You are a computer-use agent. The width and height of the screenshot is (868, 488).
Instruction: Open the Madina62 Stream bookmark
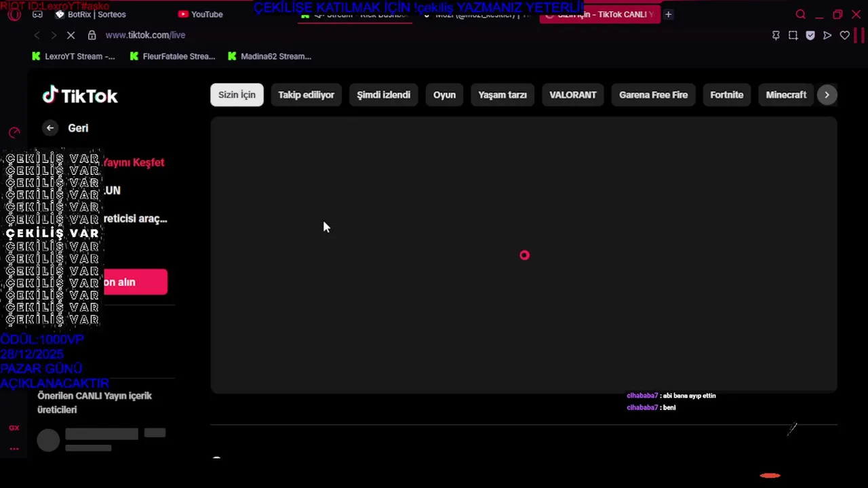click(x=269, y=56)
